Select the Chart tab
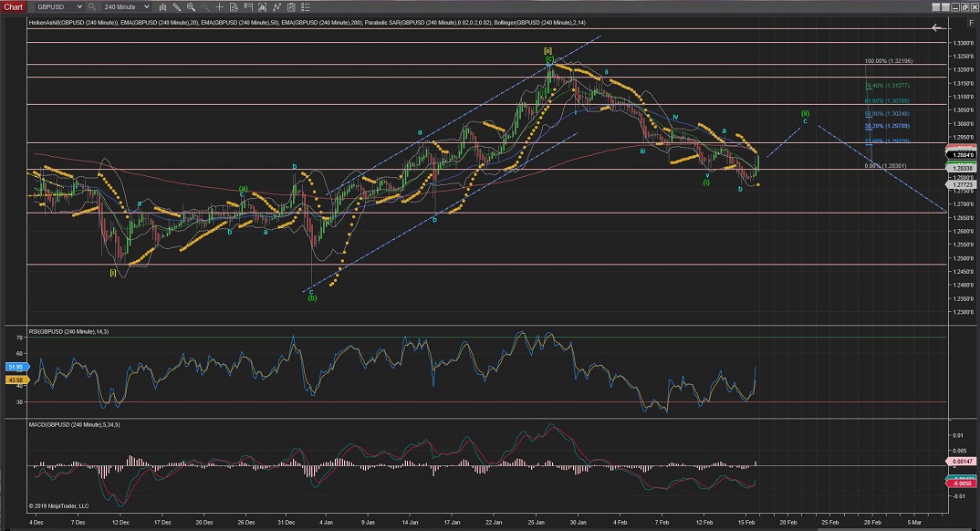This screenshot has width=980, height=531. tap(13, 7)
